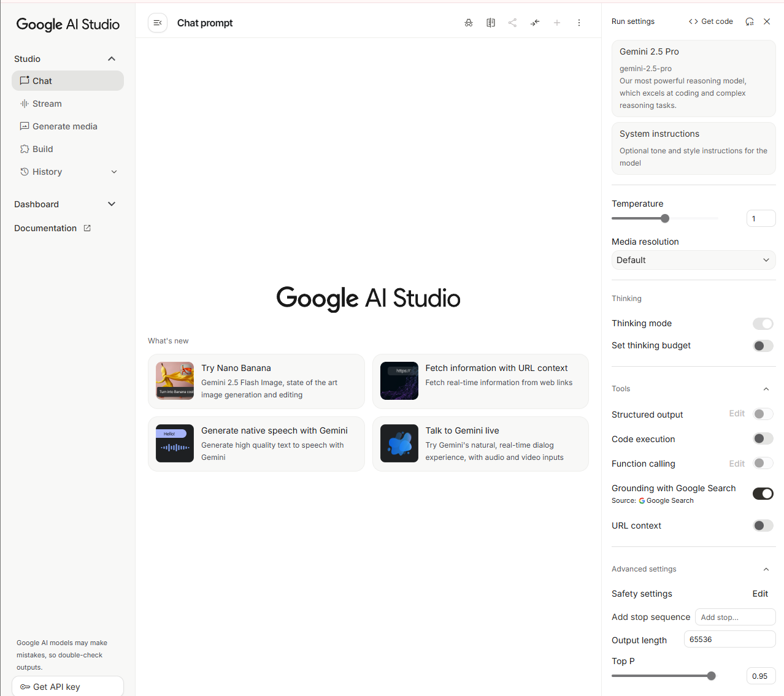Open Generate media in the sidebar
This screenshot has width=784, height=696.
(67, 126)
